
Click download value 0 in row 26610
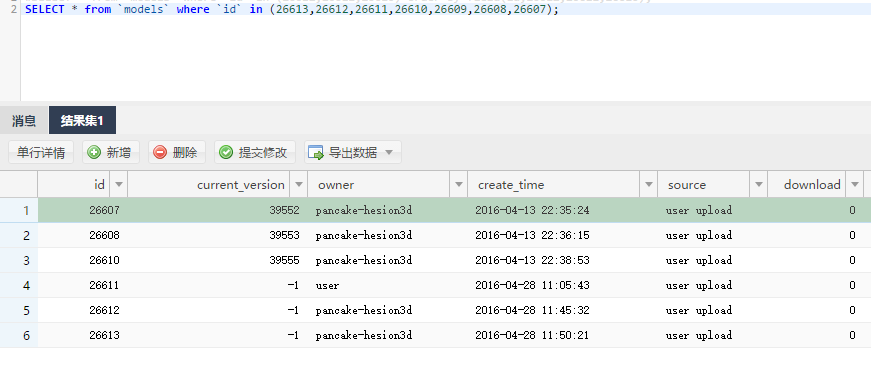(852, 260)
